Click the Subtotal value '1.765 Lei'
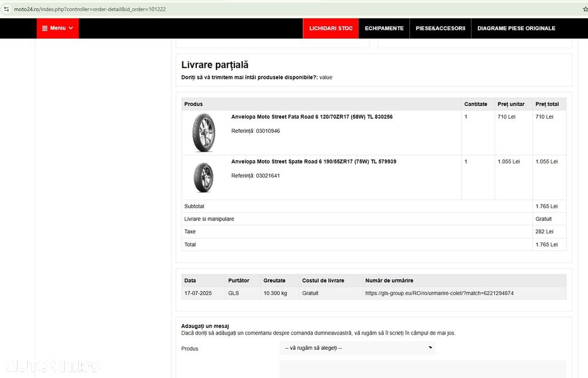This screenshot has width=588, height=378. coord(546,206)
